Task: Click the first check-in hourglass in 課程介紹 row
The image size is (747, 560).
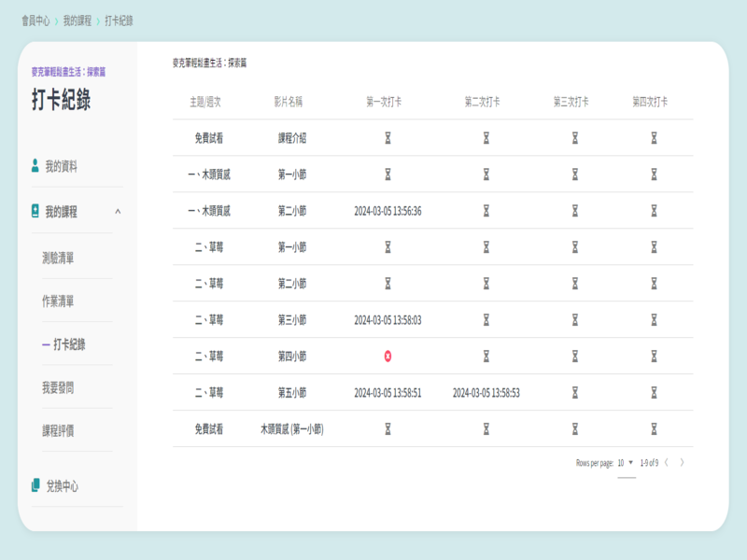Action: [x=388, y=138]
